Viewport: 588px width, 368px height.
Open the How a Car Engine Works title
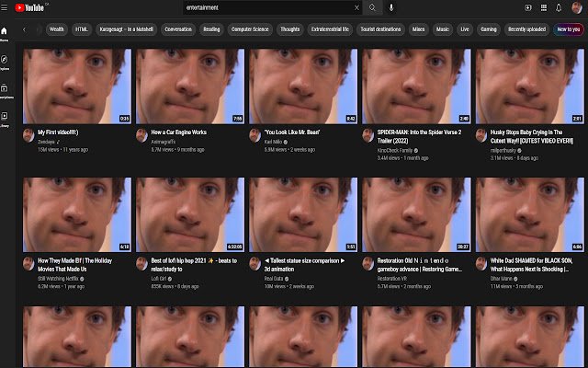178,132
